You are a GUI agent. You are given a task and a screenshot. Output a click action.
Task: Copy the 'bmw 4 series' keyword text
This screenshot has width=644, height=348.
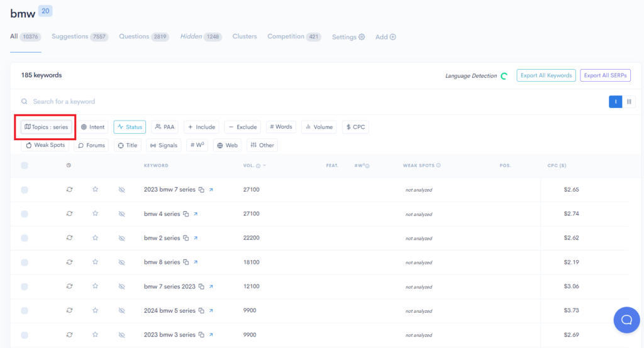tap(186, 214)
